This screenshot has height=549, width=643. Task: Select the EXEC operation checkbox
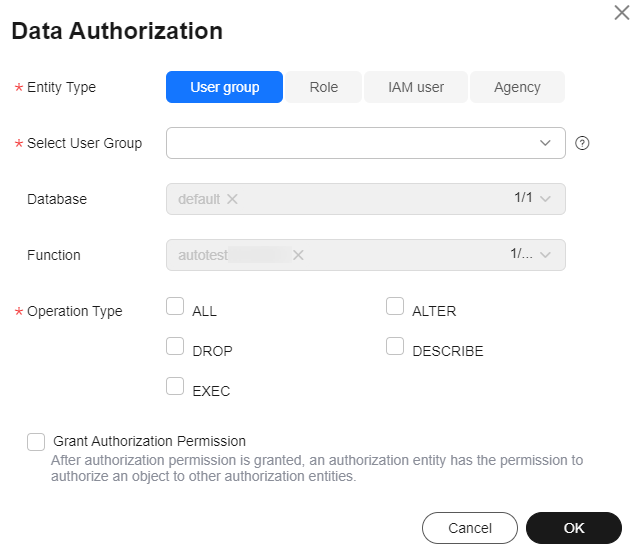pos(175,386)
